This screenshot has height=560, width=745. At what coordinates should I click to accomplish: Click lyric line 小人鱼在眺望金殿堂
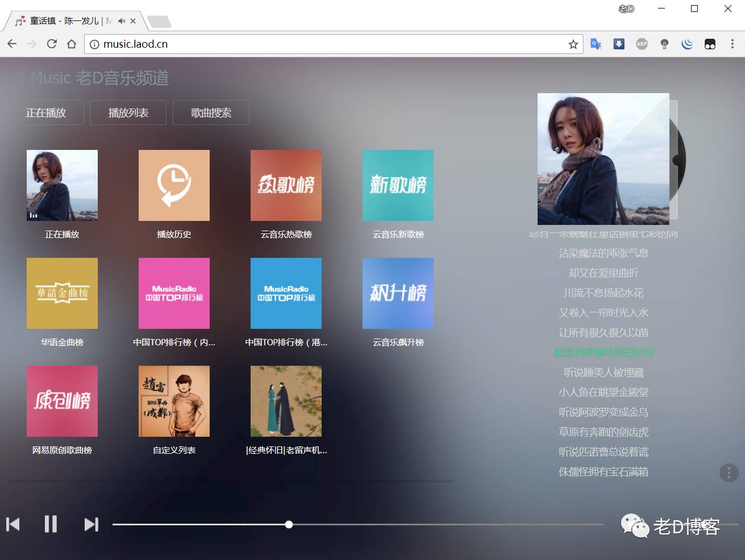pyautogui.click(x=604, y=392)
